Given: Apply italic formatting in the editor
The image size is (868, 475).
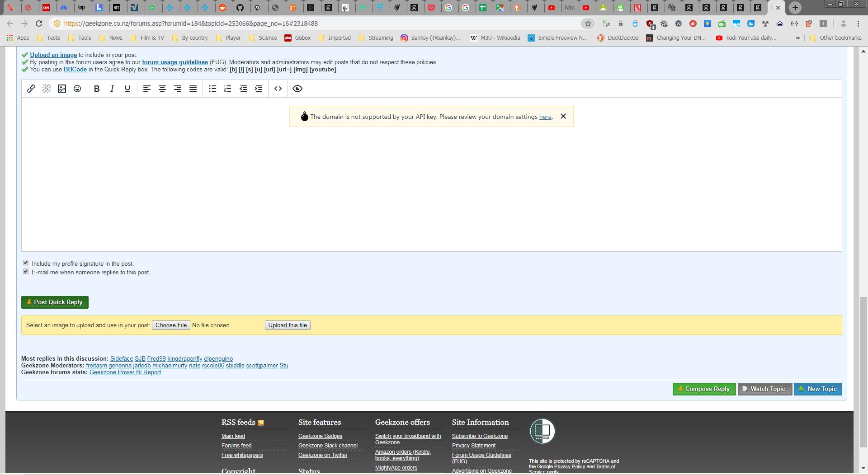Looking at the screenshot, I should 112,89.
